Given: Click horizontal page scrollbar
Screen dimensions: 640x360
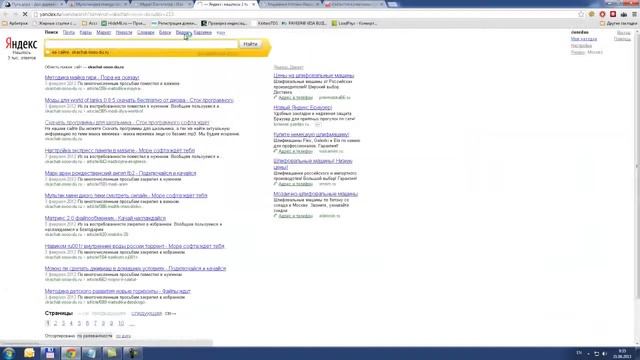Looking at the screenshot, I should point(106,342).
